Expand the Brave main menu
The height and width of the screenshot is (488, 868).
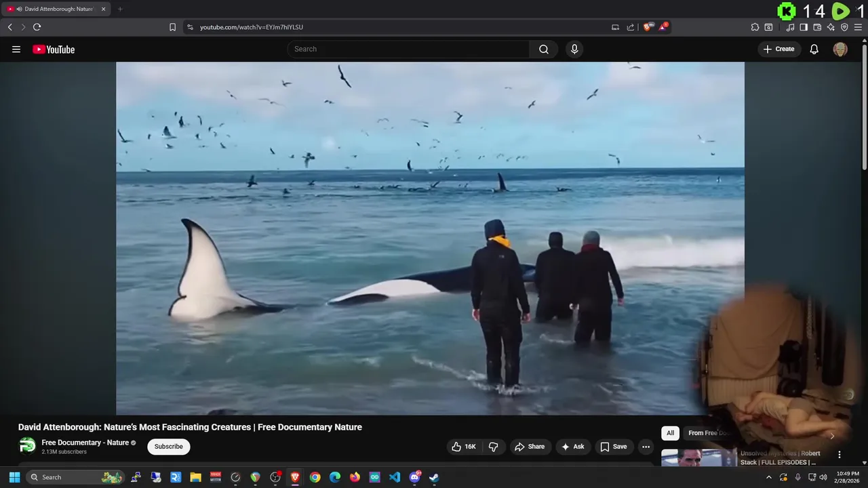858,27
